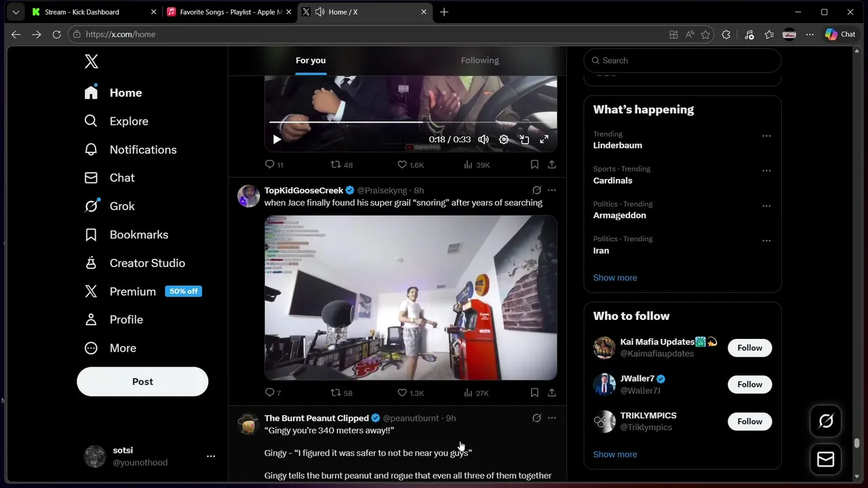This screenshot has width=868, height=488.
Task: Open Home from the sidebar
Action: 113,93
